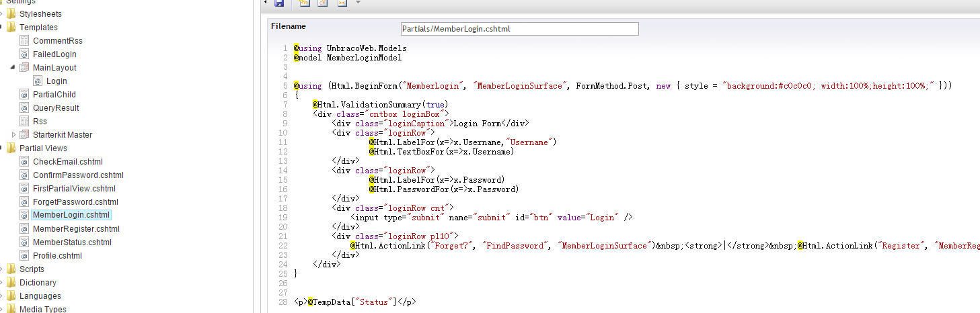980x313 pixels.
Task: Click the "@Html.PasswordFor(x=>x.Password)" line
Action: pyautogui.click(x=443, y=189)
